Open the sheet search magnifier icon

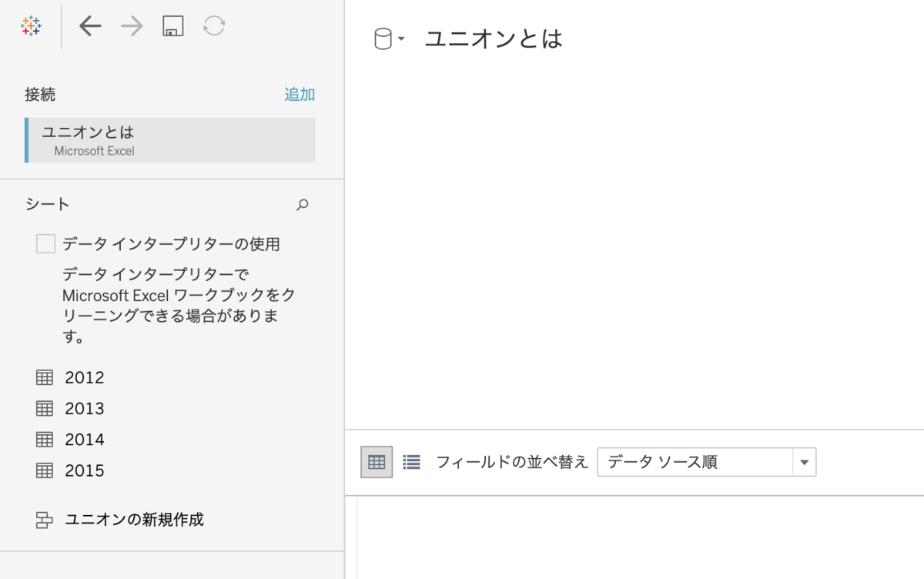point(302,205)
